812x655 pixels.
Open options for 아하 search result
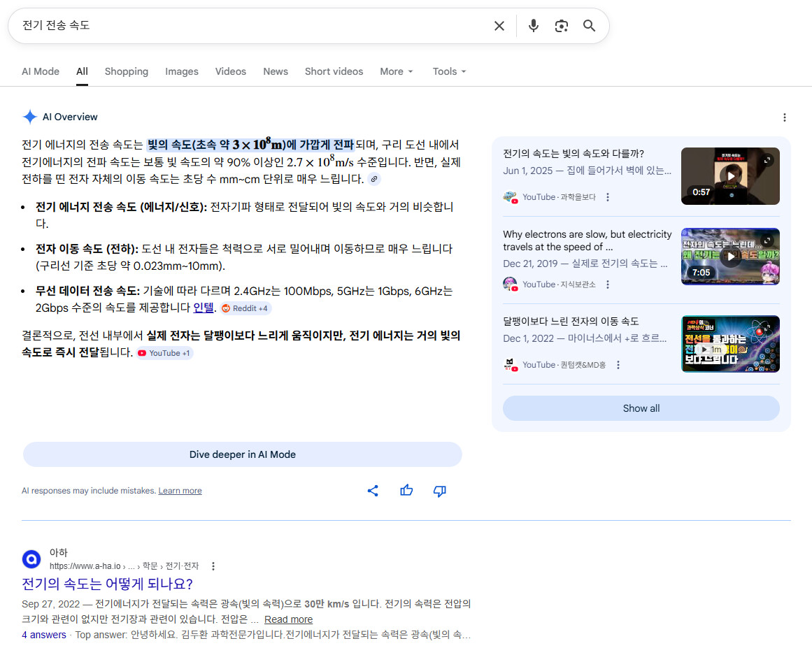tap(213, 566)
